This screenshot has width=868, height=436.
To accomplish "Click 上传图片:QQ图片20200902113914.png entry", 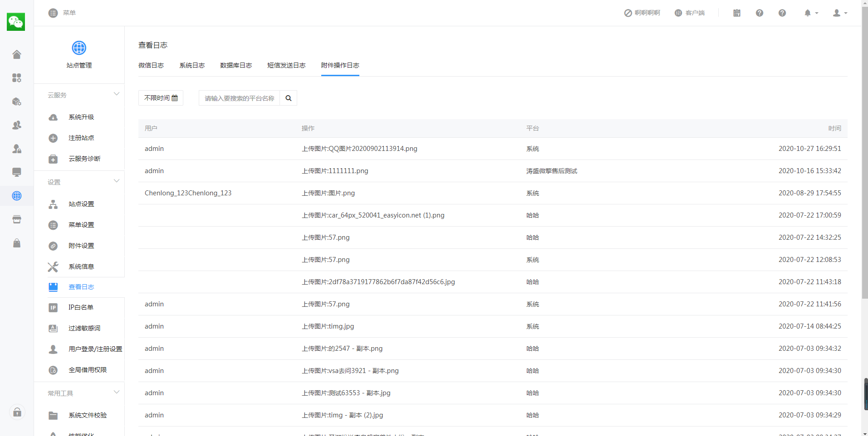I will 359,149.
